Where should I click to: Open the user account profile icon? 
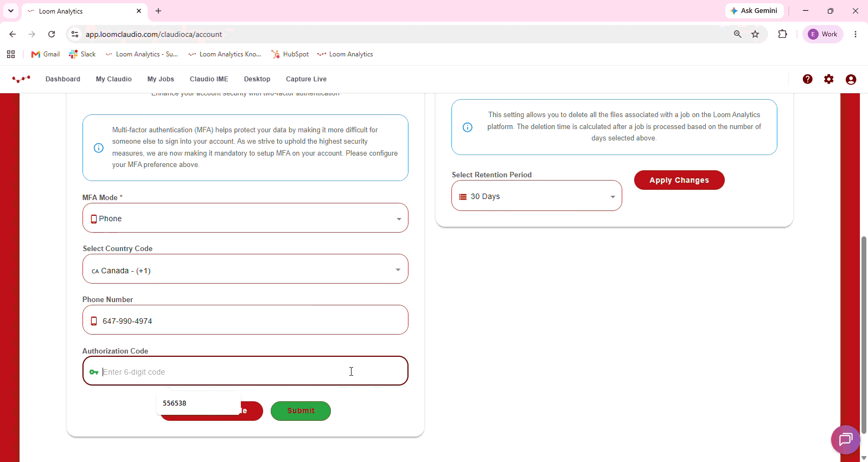[851, 79]
